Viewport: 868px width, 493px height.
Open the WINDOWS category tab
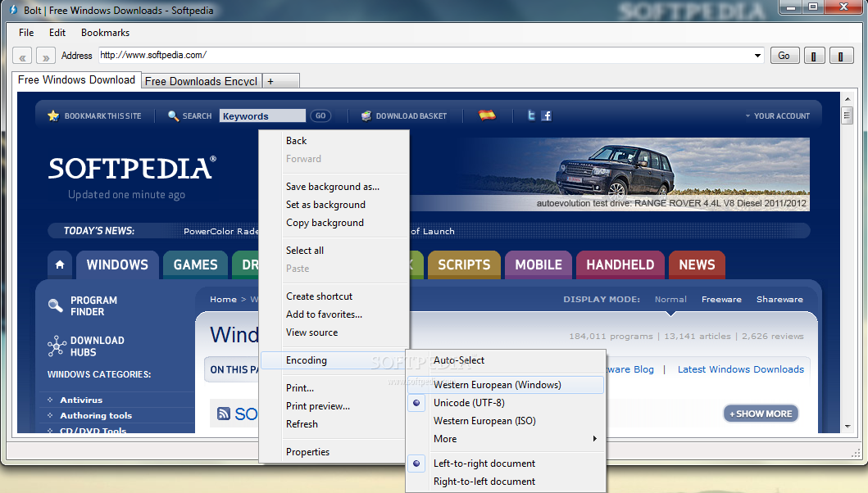(x=117, y=265)
